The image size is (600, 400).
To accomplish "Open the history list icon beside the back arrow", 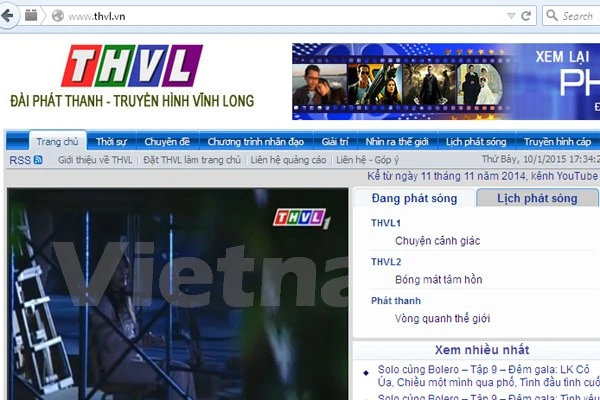I will [x=31, y=16].
